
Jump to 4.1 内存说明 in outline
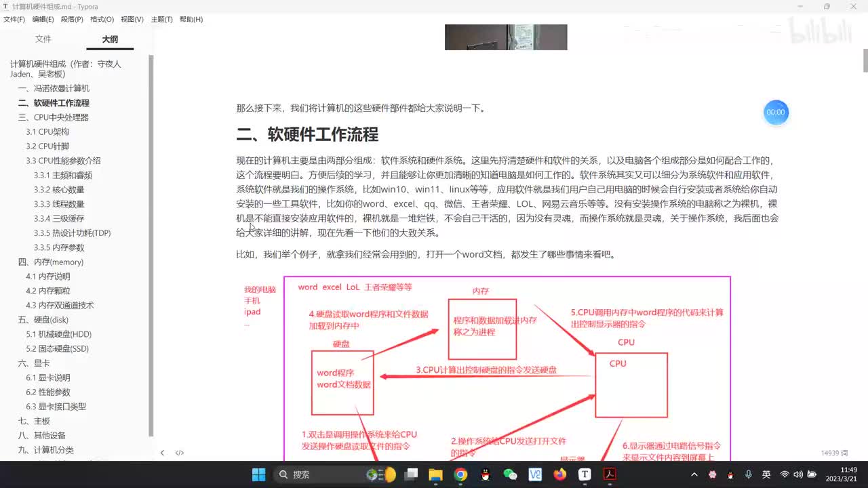click(48, 277)
